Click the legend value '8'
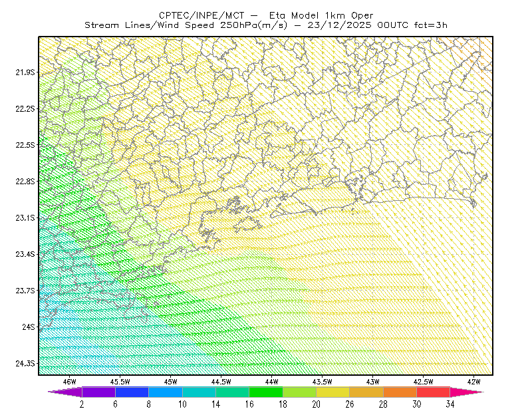Image resolution: width=532 pixels, height=411 pixels. tap(148, 404)
